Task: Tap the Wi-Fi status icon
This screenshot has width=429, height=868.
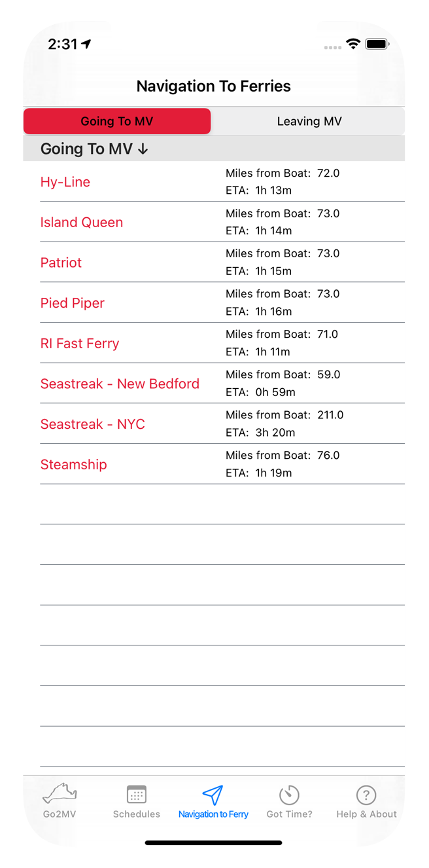Action: pos(353,45)
